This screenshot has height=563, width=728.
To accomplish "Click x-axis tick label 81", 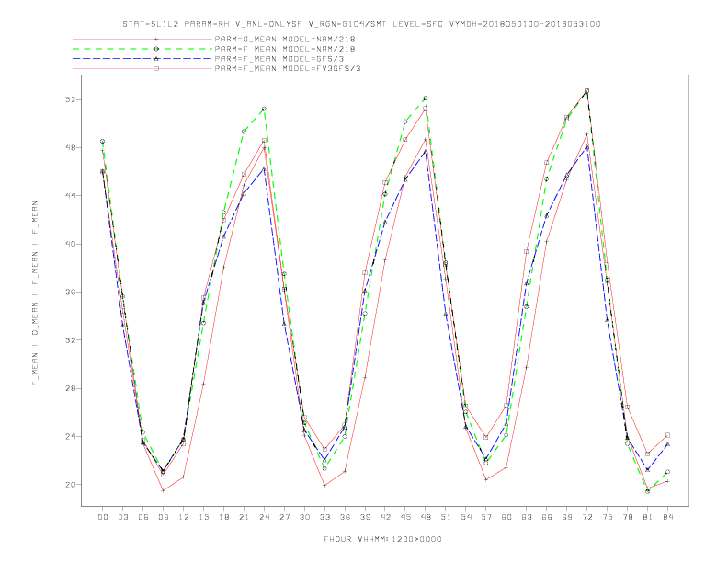I will click(648, 517).
